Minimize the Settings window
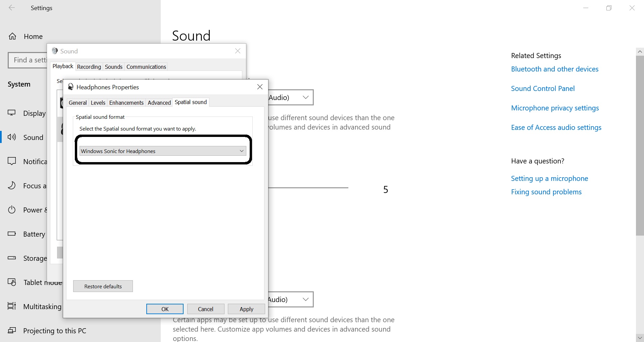The height and width of the screenshot is (342, 644). [x=586, y=8]
